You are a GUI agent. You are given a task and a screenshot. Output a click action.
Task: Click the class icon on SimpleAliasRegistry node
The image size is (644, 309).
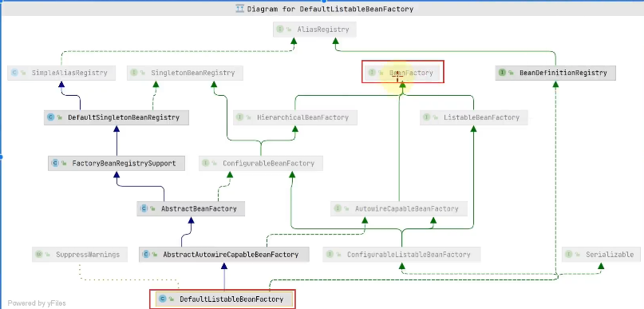(x=14, y=73)
